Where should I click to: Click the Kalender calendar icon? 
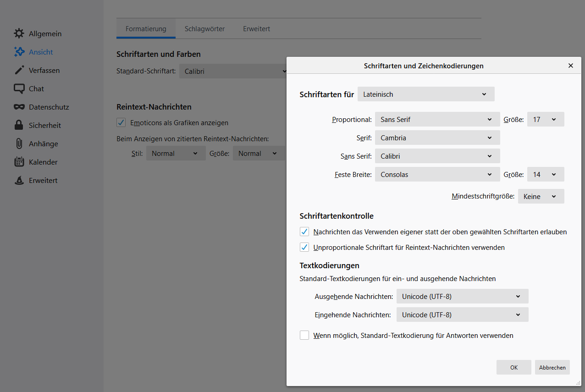[19, 162]
